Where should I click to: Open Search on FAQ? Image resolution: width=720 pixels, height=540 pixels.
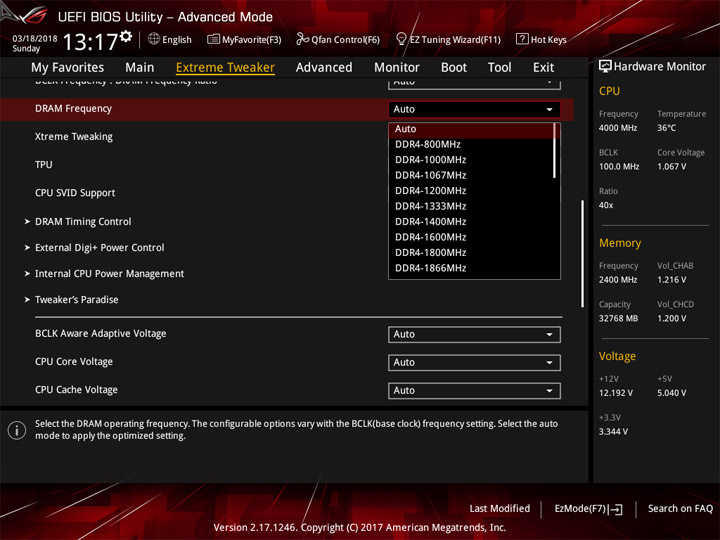680,509
